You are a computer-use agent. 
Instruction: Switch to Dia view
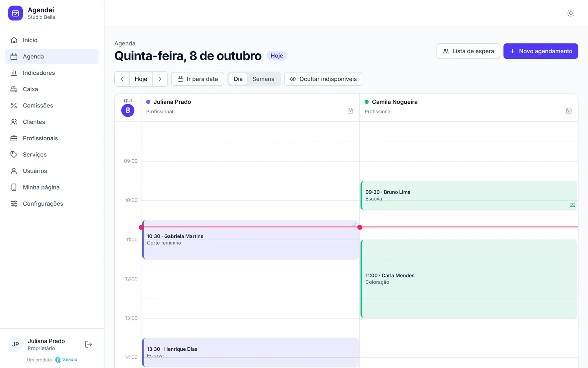[x=238, y=79]
